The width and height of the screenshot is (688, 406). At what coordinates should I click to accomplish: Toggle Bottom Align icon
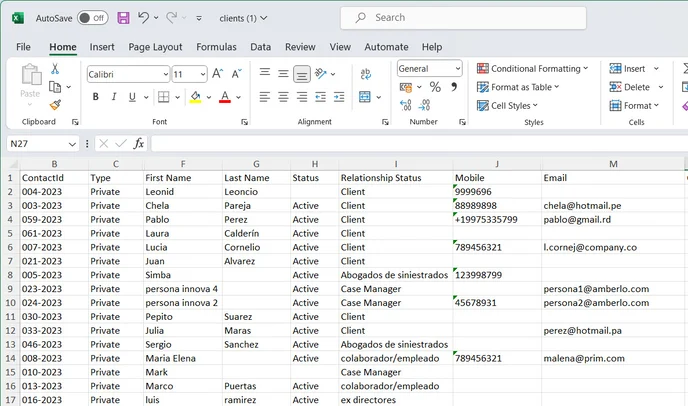[302, 74]
